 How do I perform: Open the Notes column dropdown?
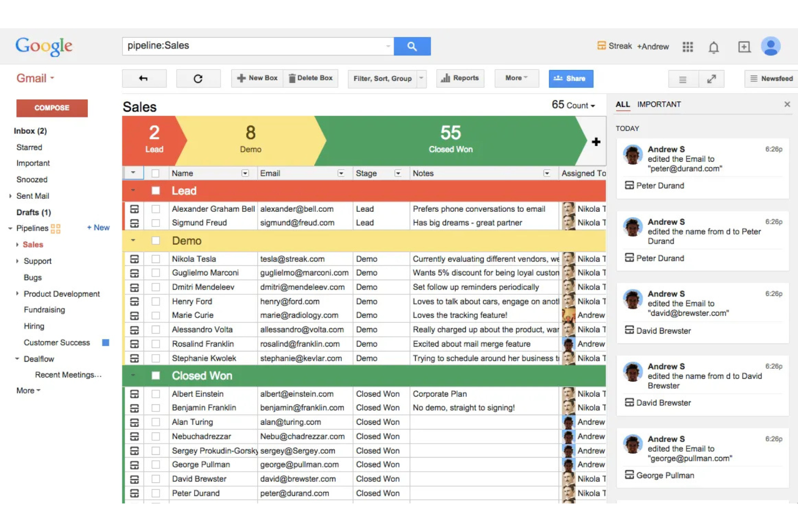click(x=547, y=174)
